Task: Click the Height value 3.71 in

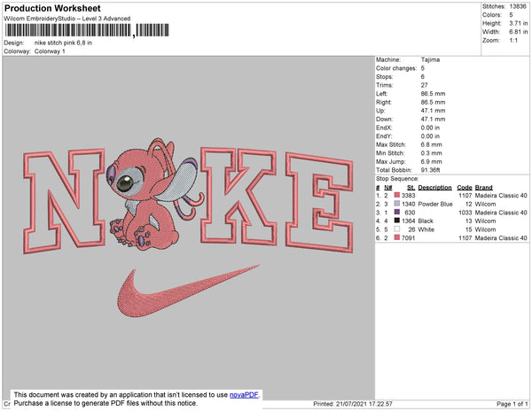Action: [x=519, y=23]
